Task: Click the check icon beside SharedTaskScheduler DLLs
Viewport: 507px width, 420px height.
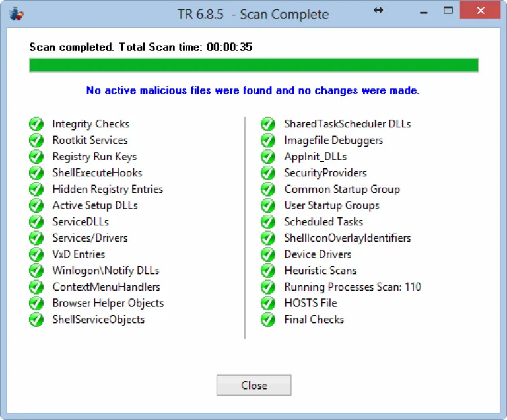Action: pyautogui.click(x=268, y=124)
